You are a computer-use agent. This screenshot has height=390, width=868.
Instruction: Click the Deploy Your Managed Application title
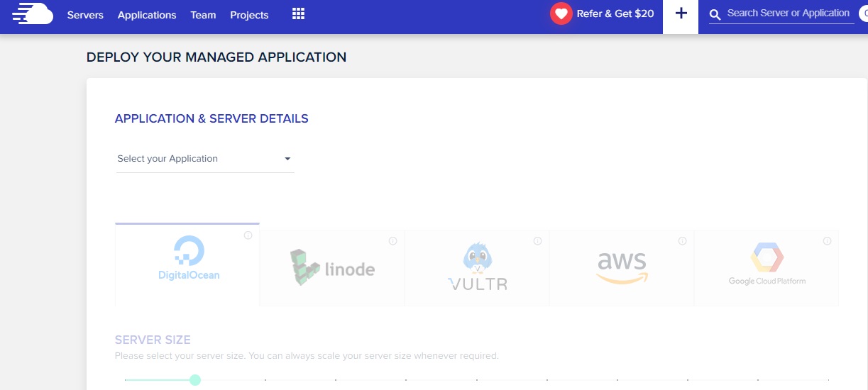tap(216, 57)
